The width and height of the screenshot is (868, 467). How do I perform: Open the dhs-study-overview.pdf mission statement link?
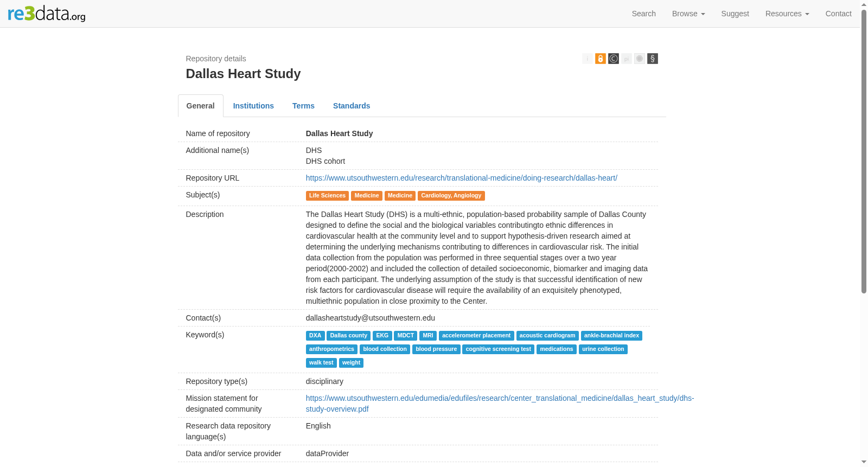tap(500, 404)
